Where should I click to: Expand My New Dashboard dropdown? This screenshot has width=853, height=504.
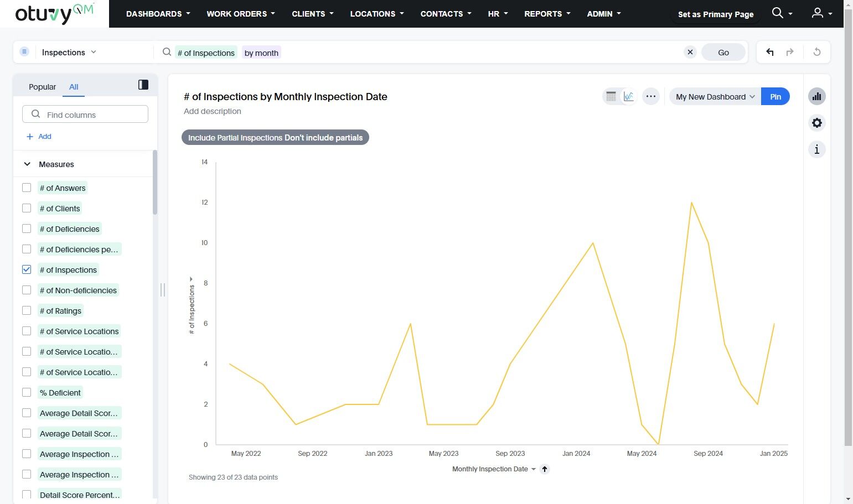click(x=715, y=97)
